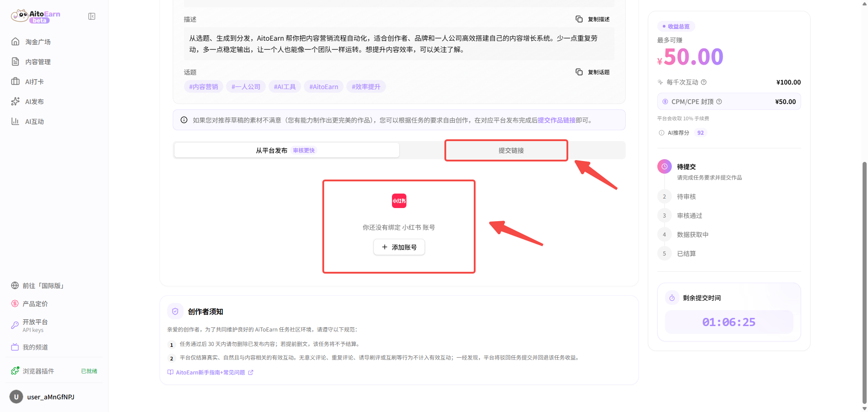Click the info icon beside AI推荐分
Screen dimensions: 868x412
[x=661, y=133]
